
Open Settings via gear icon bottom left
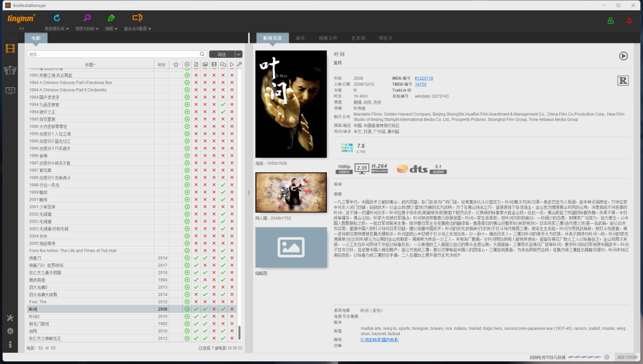click(10, 331)
